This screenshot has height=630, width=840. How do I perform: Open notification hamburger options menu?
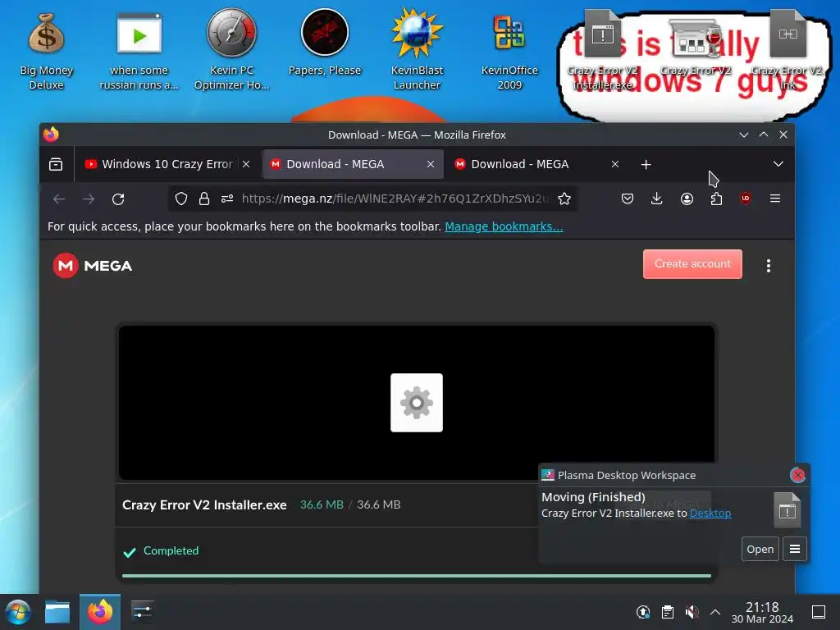[795, 549]
